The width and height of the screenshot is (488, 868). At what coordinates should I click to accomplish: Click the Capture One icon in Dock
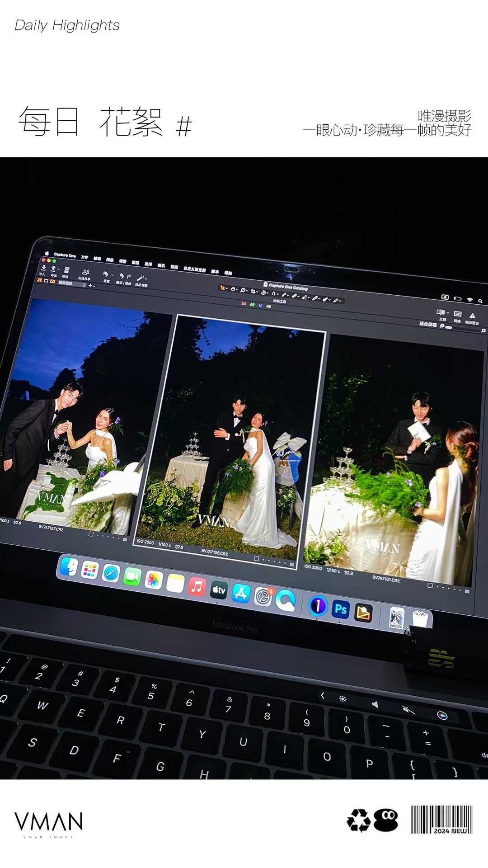coord(318,606)
